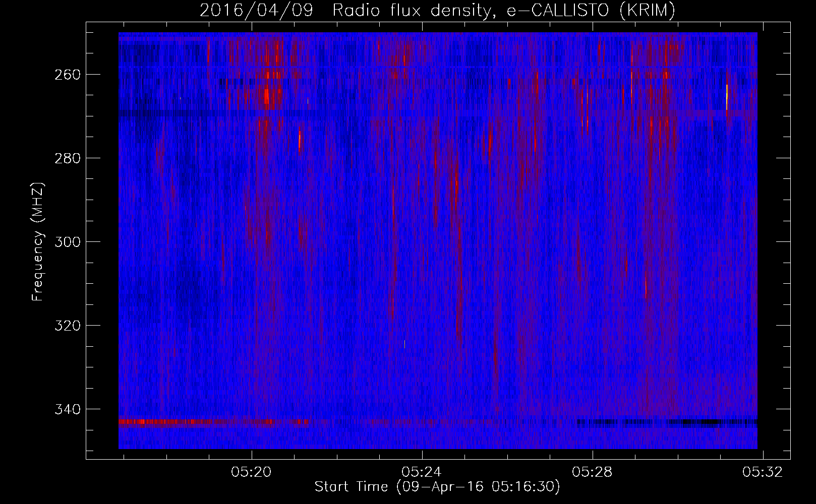This screenshot has width=816, height=504.
Task: Click the 320 frequency tick label
Action: [x=67, y=326]
